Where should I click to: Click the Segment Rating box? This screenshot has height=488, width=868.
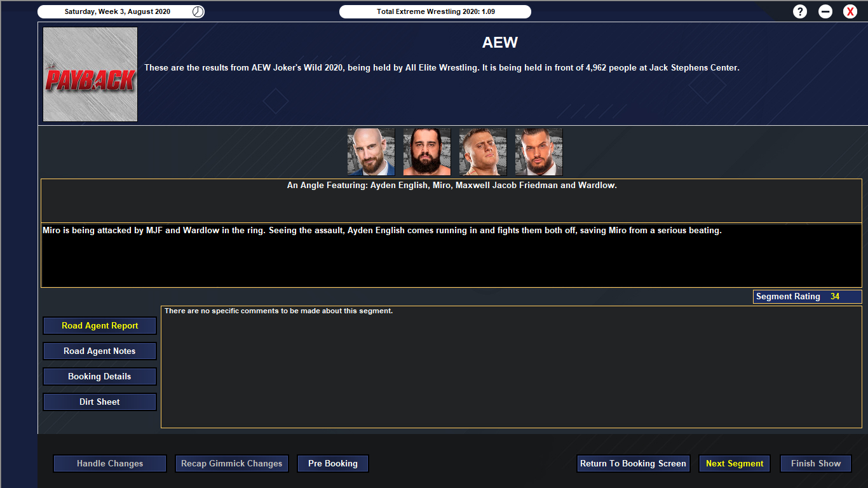(808, 297)
